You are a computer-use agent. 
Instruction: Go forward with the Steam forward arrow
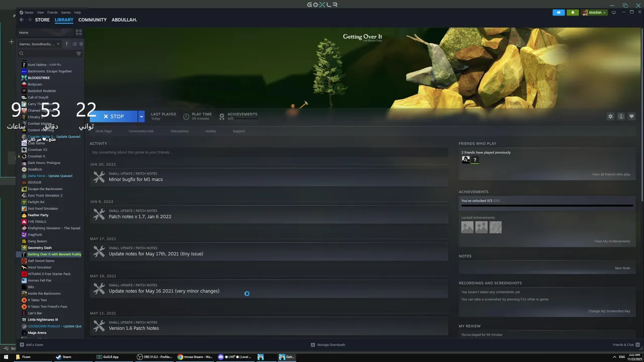(29, 20)
